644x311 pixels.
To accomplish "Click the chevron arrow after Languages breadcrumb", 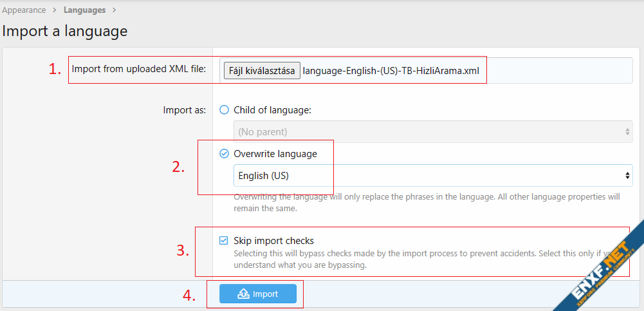I will 114,10.
